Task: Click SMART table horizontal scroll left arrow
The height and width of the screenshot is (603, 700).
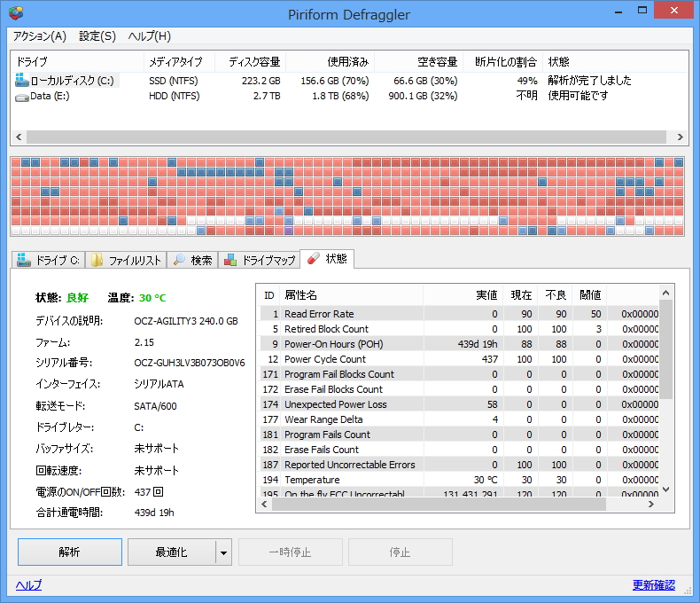Action: pyautogui.click(x=264, y=505)
